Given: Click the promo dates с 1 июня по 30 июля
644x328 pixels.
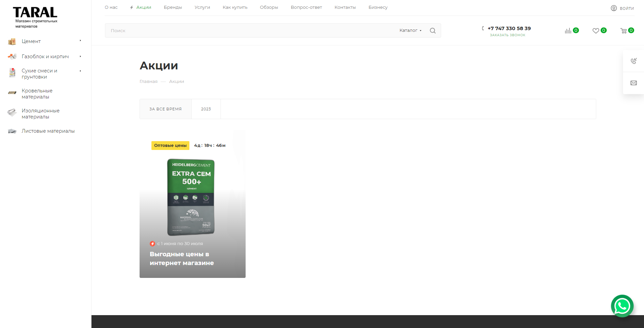Looking at the screenshot, I should click(180, 244).
